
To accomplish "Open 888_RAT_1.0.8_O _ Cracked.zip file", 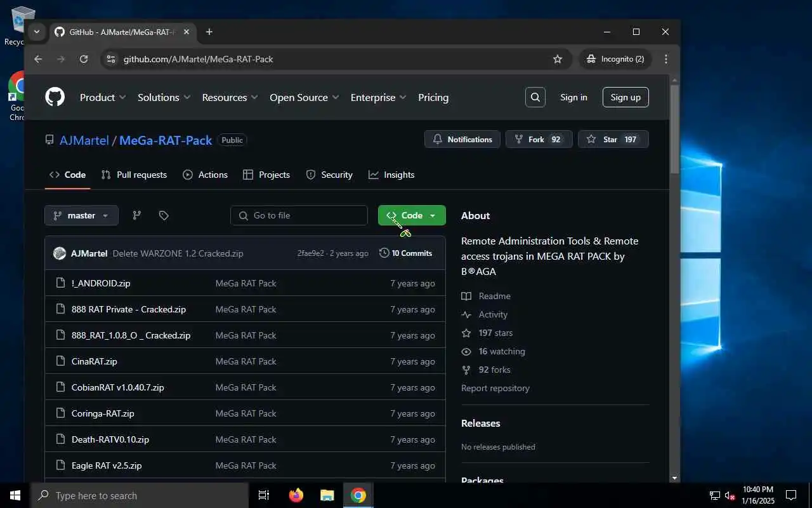I will [131, 335].
